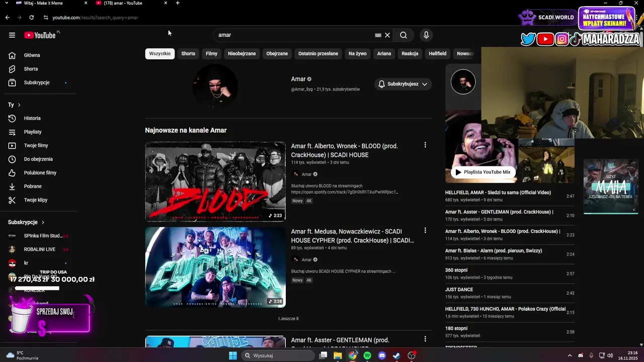Open more options for BLOOD video
The height and width of the screenshot is (362, 644).
point(425,145)
